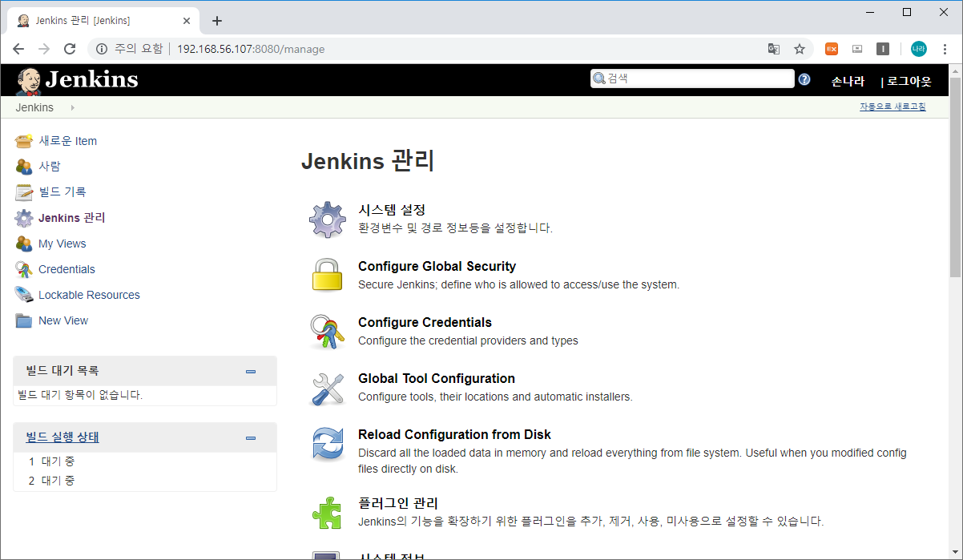Click the Jenkins breadcrumb link
The image size is (963, 560).
coord(34,107)
